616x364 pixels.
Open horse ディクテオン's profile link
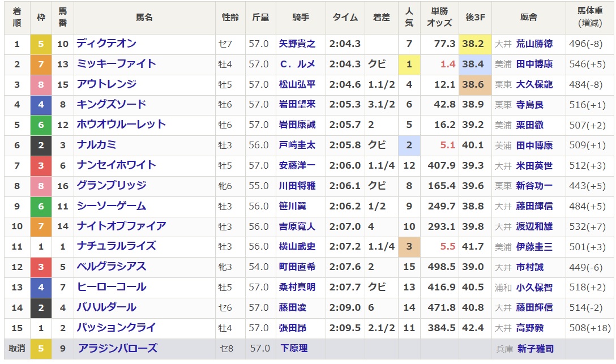click(x=106, y=44)
